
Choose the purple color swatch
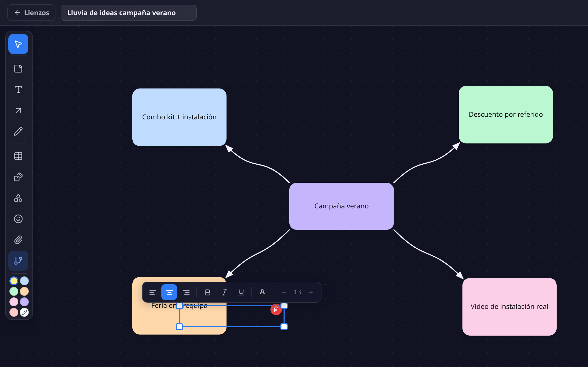pyautogui.click(x=24, y=302)
